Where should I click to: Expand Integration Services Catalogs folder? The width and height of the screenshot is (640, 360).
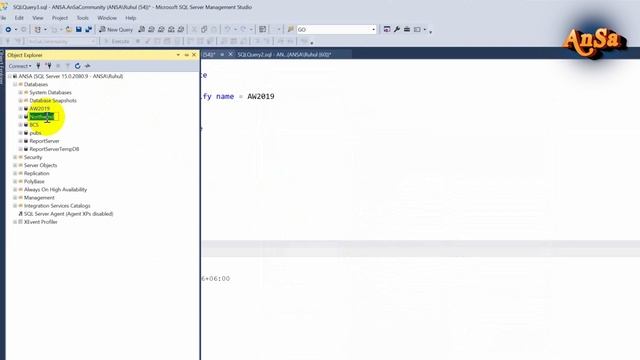coord(15,206)
